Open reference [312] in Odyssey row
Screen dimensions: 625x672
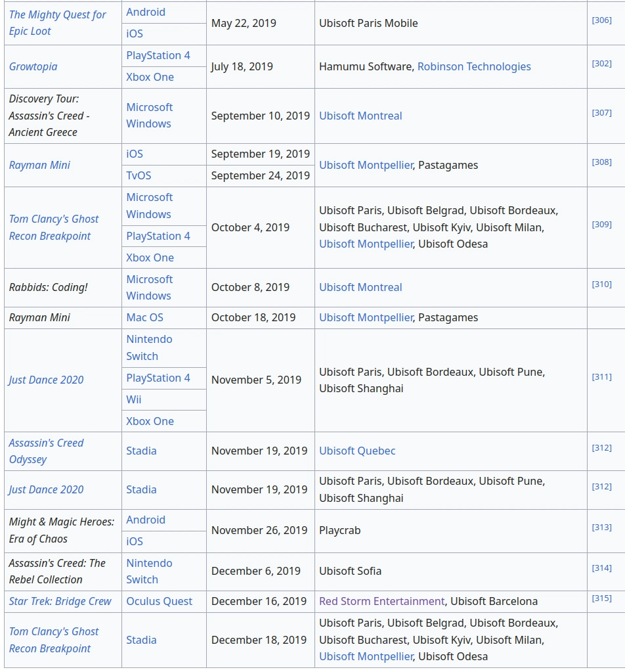601,448
